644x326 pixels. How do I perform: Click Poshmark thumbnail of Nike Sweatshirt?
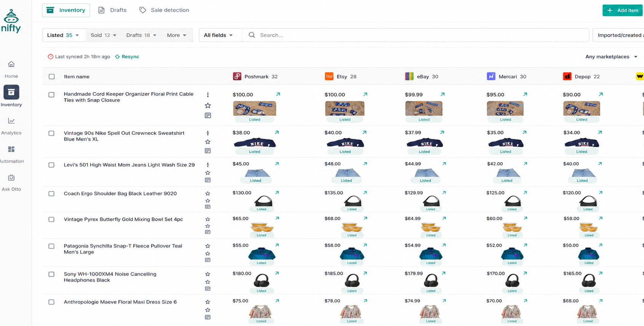[255, 144]
